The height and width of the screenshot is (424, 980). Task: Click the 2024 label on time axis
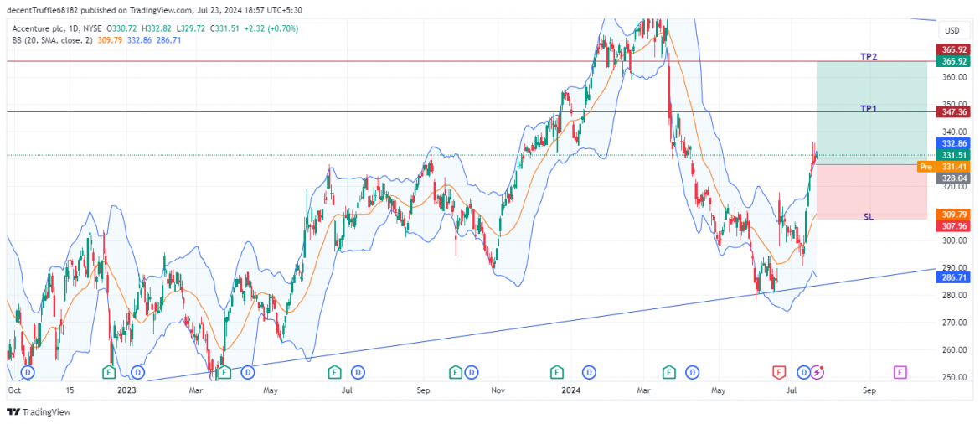tap(572, 390)
